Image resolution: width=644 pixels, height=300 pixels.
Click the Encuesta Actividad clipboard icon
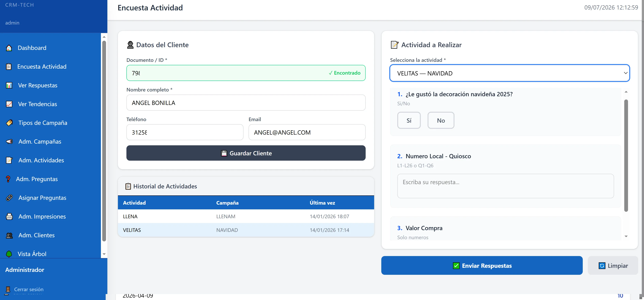click(9, 67)
